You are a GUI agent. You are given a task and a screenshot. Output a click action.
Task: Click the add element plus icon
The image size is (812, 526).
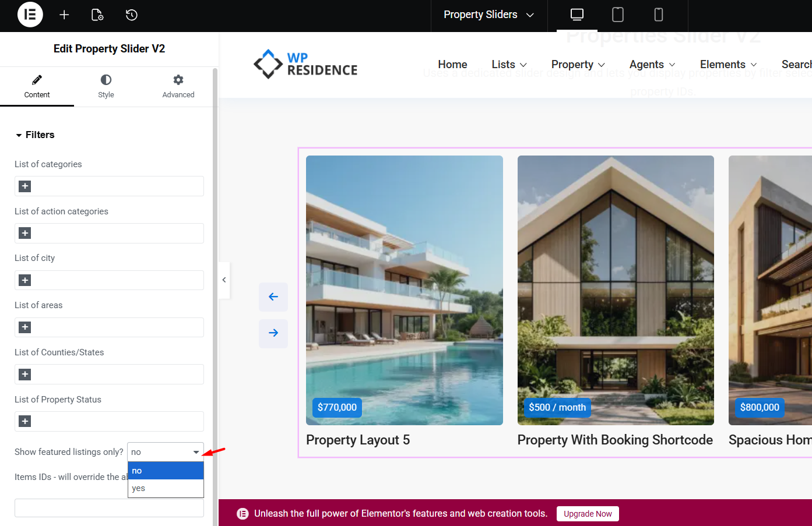[64, 15]
